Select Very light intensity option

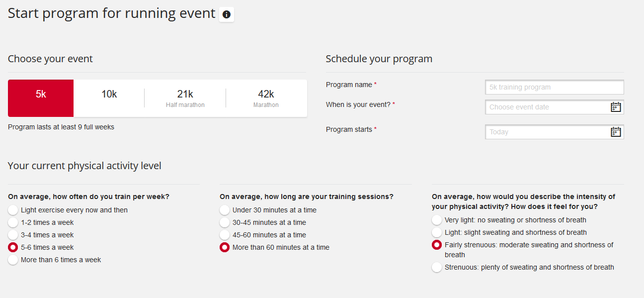437,220
